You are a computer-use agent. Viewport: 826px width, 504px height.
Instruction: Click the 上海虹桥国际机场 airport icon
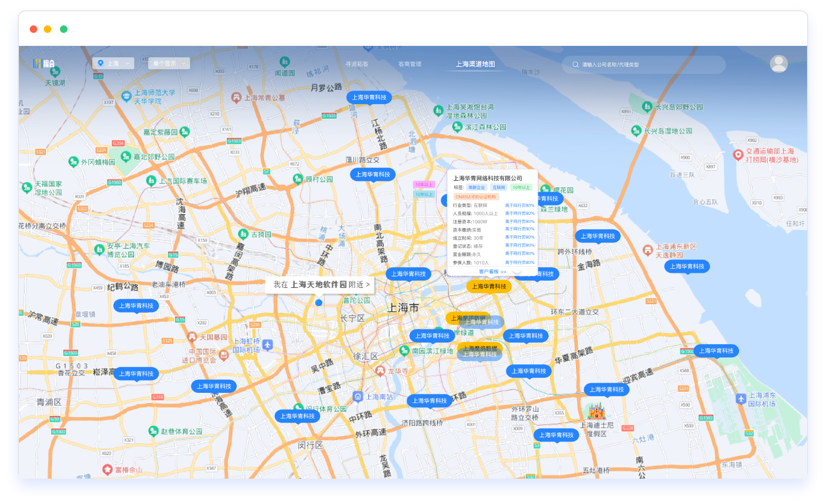pos(267,344)
